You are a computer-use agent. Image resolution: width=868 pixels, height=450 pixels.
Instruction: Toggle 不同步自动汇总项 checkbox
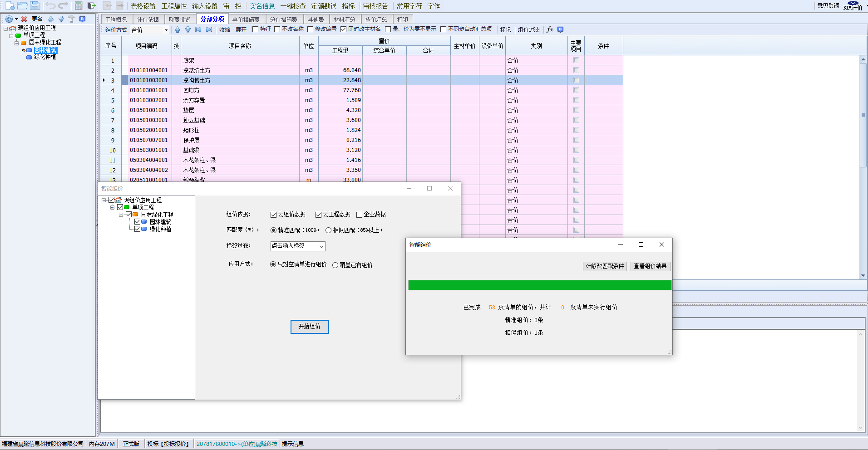pyautogui.click(x=443, y=29)
